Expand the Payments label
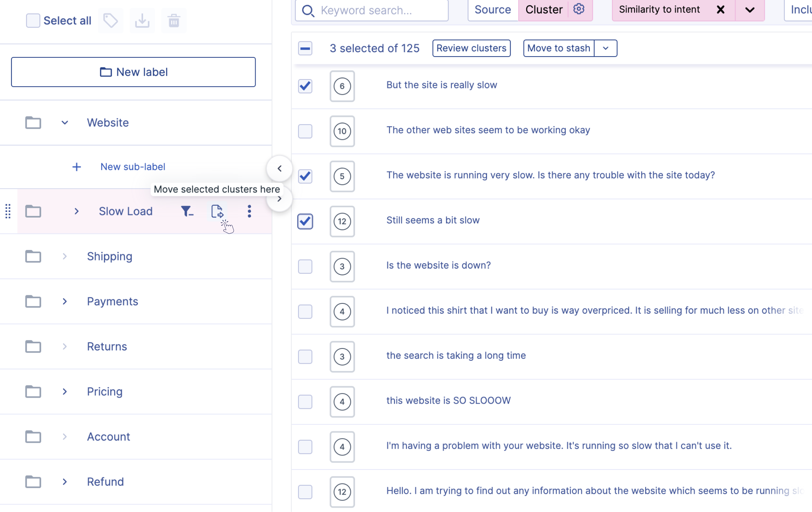This screenshot has height=512, width=812. 65,302
